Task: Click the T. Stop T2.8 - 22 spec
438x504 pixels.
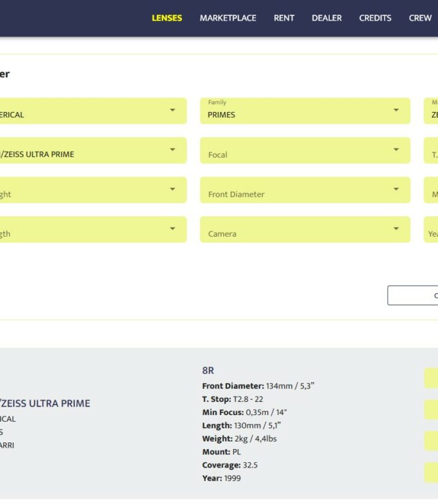Action: [x=232, y=399]
